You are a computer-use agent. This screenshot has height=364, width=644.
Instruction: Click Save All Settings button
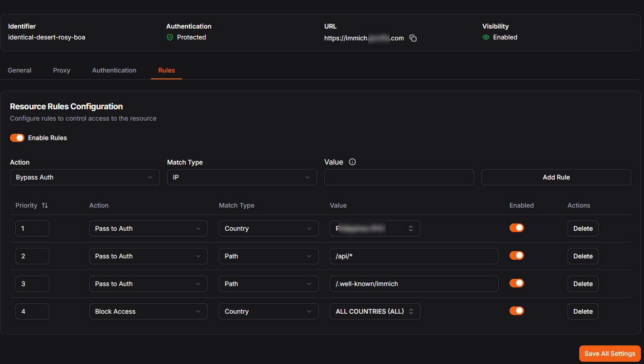click(610, 354)
